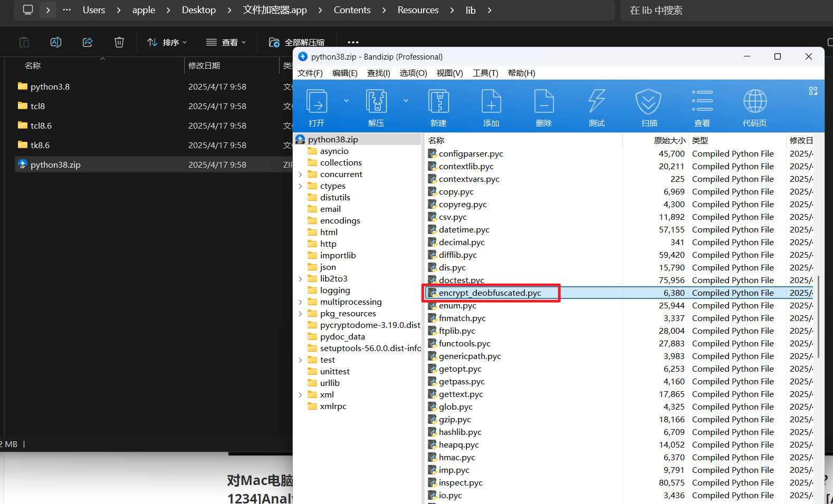Open the dropdown arrow next to 打开
This screenshot has width=833, height=504.
(346, 101)
